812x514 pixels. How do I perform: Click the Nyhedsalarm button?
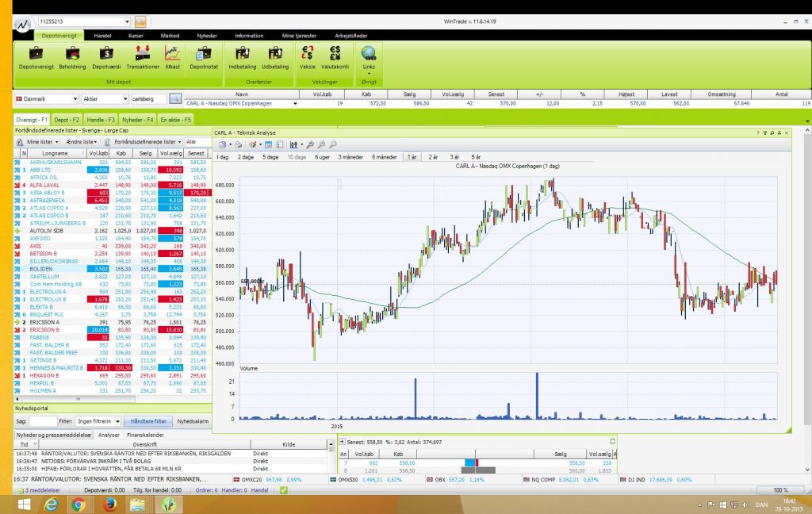point(193,421)
